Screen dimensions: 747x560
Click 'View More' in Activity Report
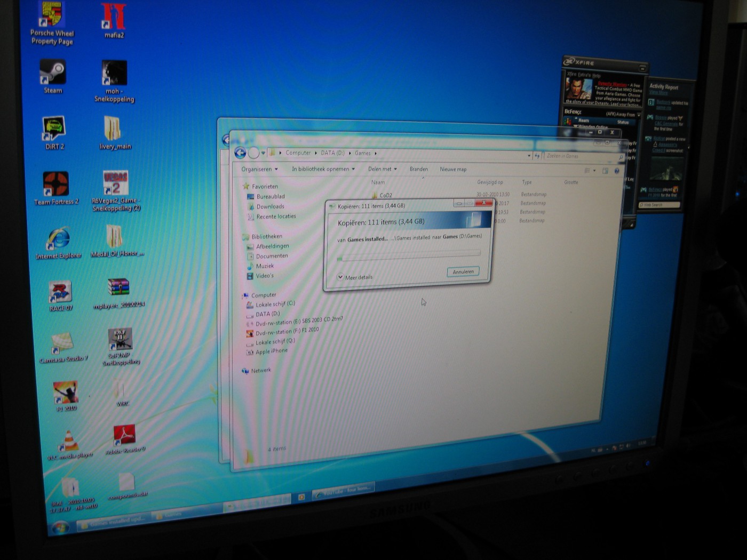658,93
